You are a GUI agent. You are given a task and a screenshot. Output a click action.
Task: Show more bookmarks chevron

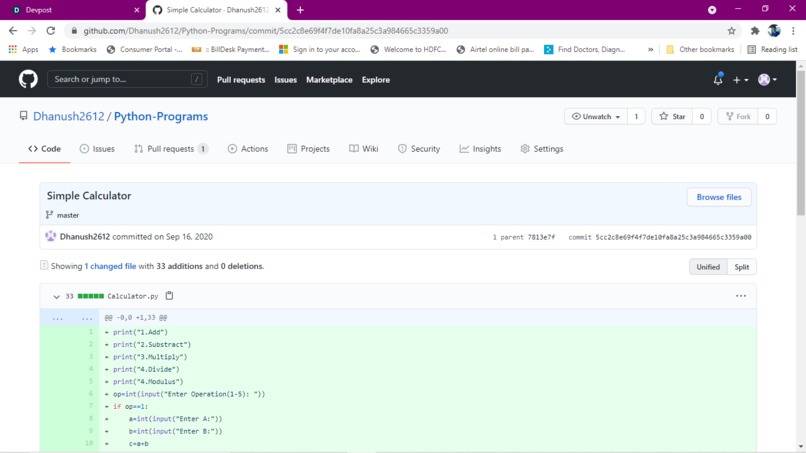coord(650,49)
